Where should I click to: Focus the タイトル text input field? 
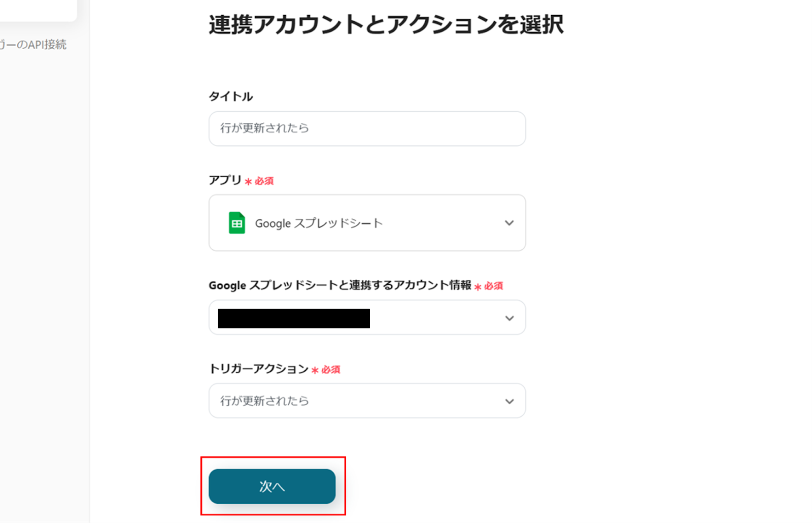(x=366, y=128)
